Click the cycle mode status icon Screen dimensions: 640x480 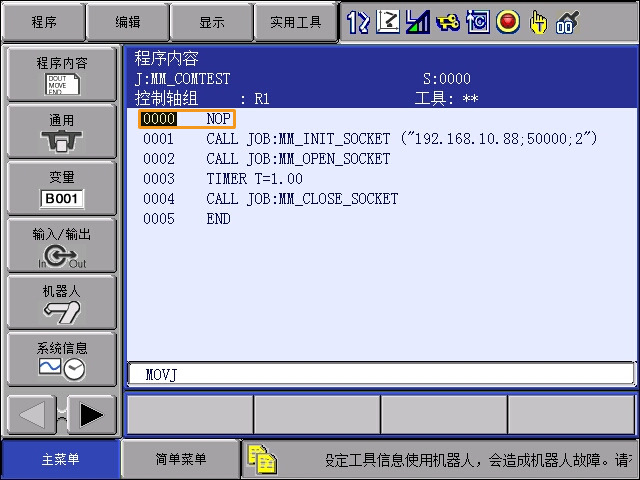(x=478, y=22)
